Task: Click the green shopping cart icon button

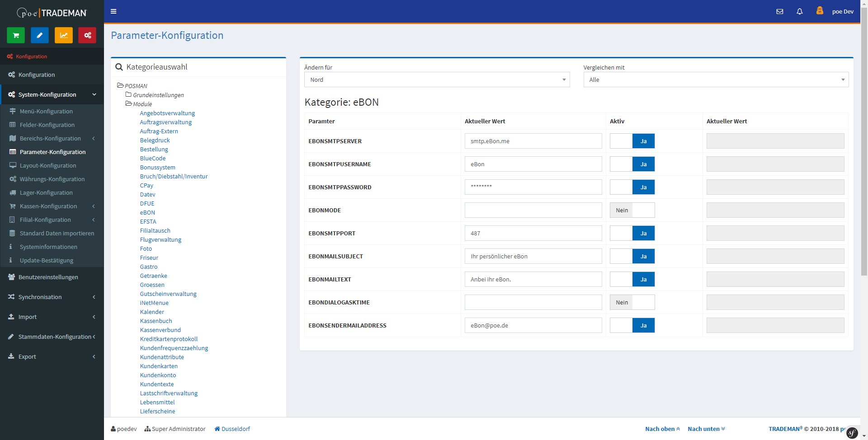Action: point(16,35)
